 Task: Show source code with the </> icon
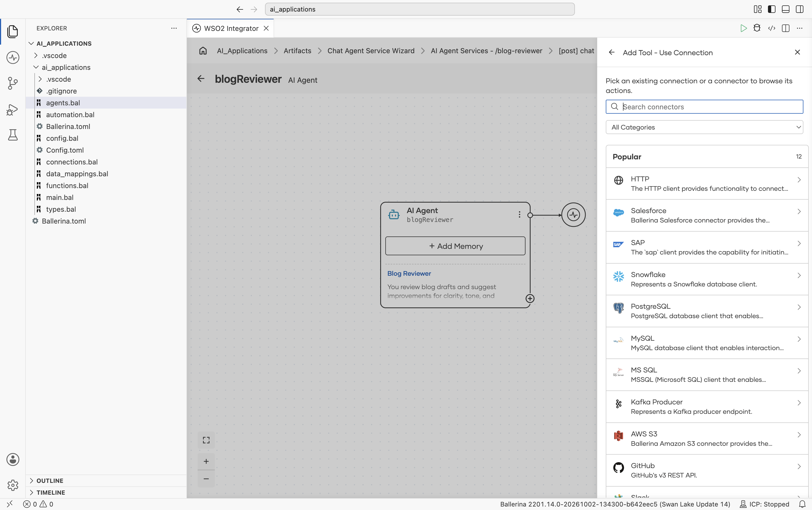pos(771,28)
